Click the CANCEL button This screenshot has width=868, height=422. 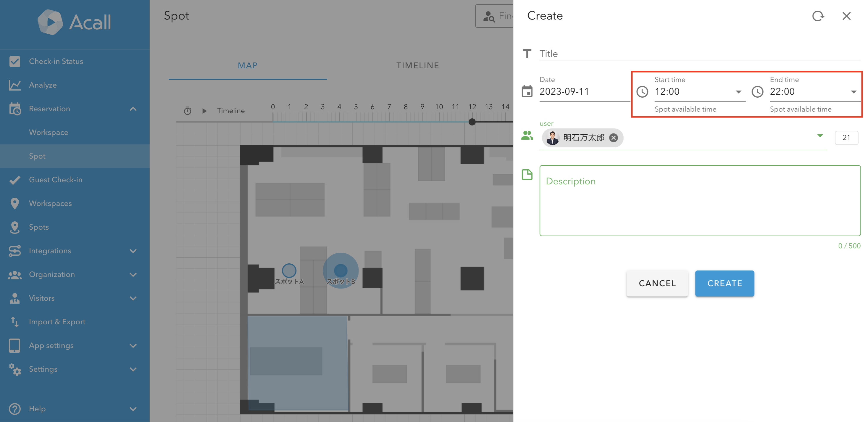pyautogui.click(x=657, y=284)
